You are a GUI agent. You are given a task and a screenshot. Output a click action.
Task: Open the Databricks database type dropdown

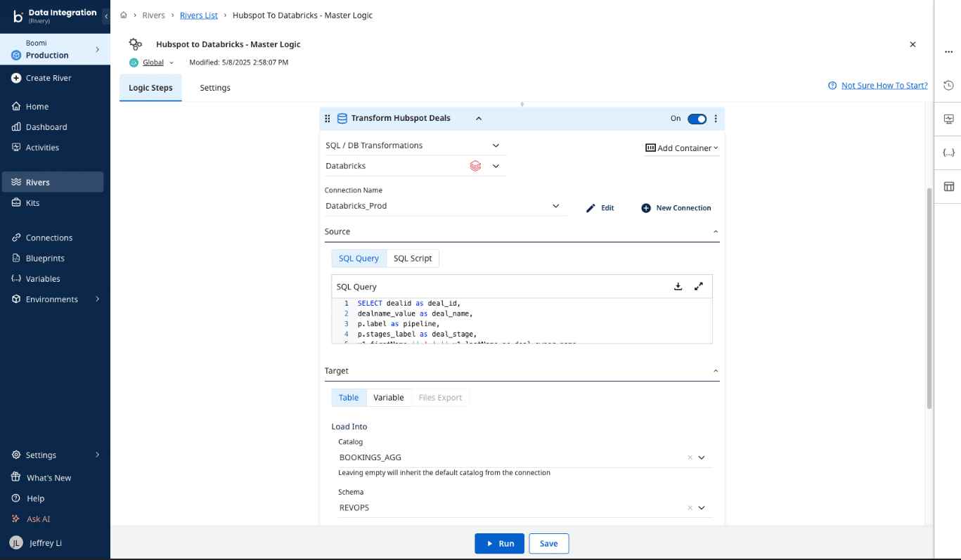(x=415, y=167)
